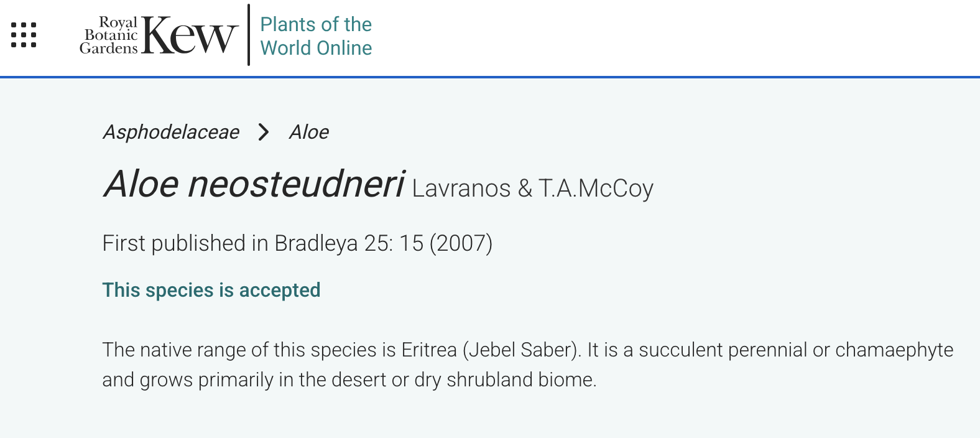Click the large Kew wordmark logo
Screen dimensions: 980x438
pos(190,35)
